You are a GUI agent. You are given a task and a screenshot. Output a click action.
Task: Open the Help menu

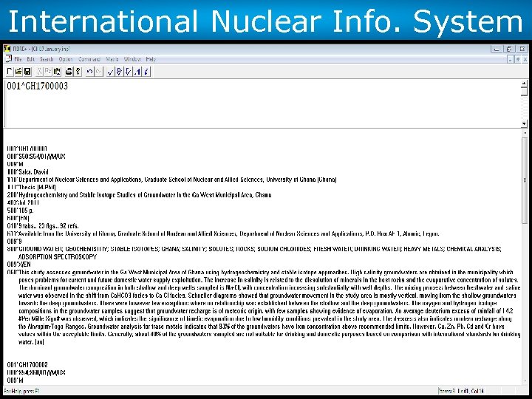click(151, 59)
